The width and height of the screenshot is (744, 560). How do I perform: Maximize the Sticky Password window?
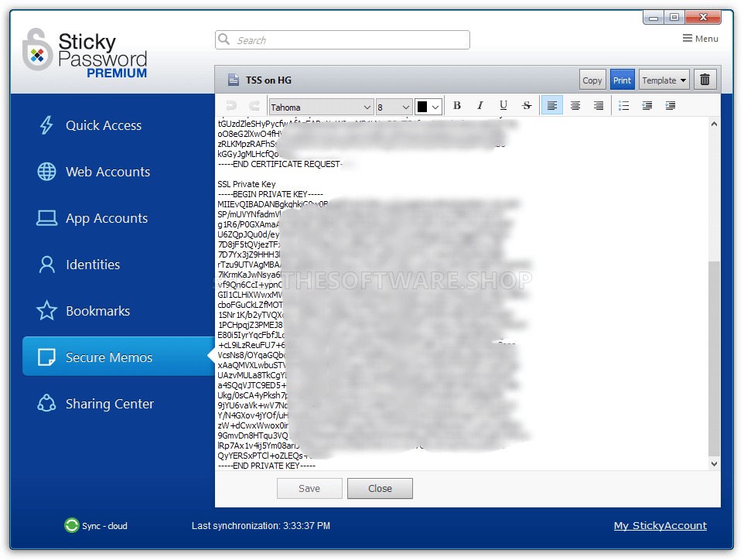[x=674, y=18]
